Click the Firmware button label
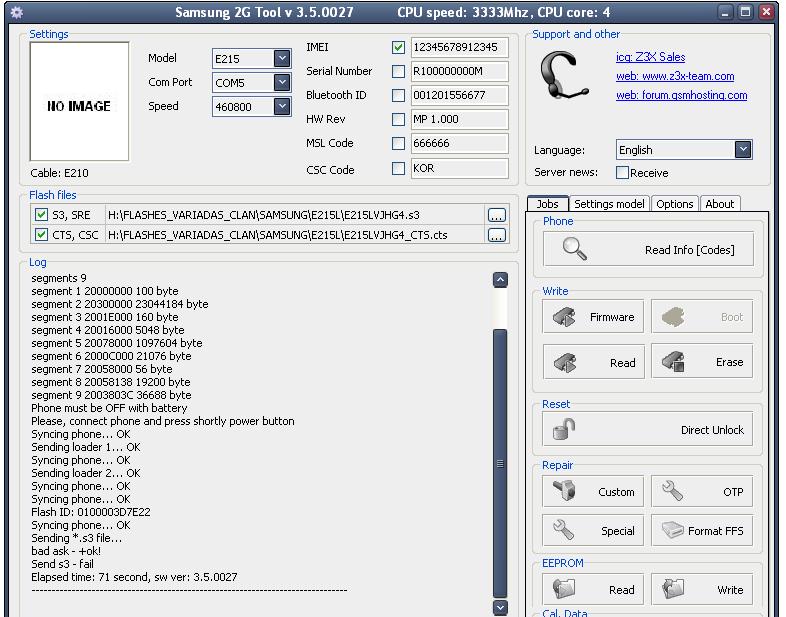 (612, 317)
